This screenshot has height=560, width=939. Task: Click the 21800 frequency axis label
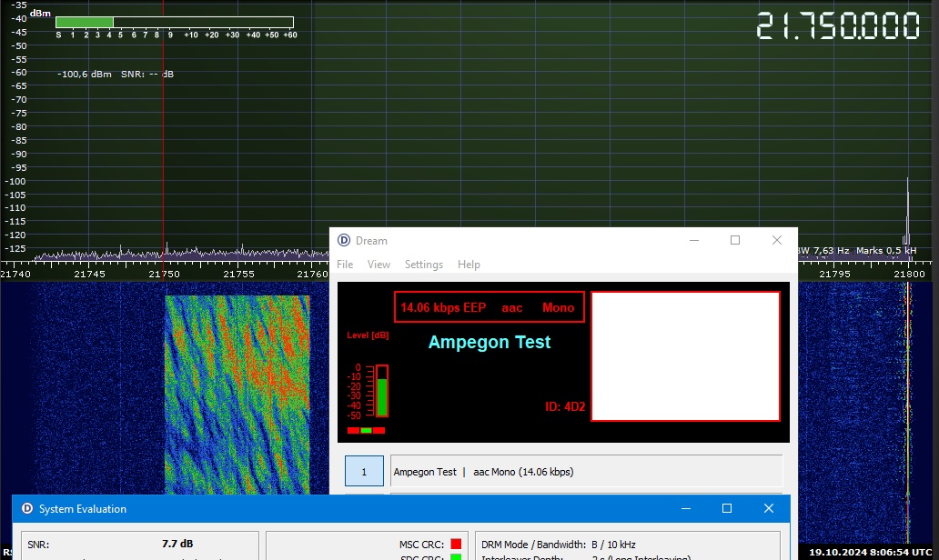point(909,274)
